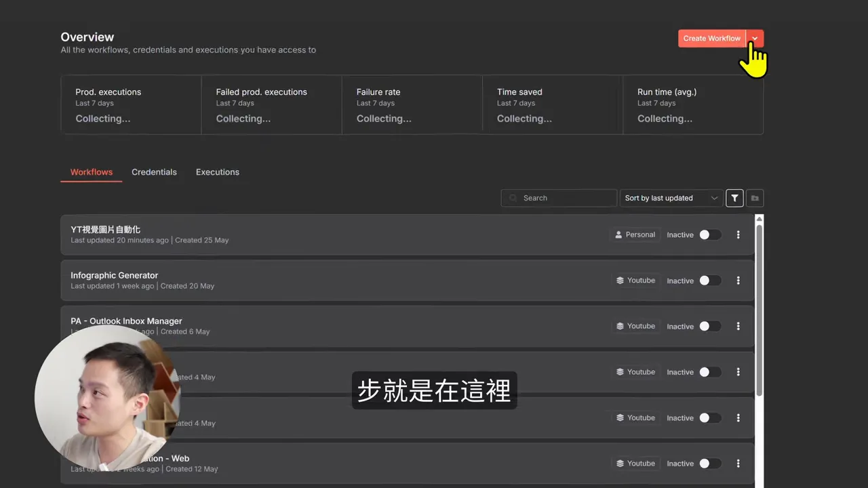Click the Failed prod. executions stat card
This screenshot has width=868, height=488.
[x=271, y=105]
